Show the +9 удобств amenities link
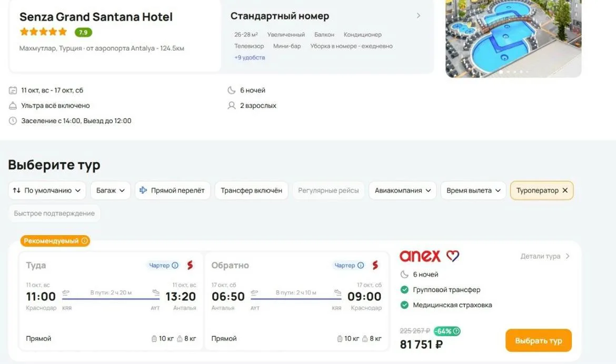The image size is (616, 364). point(250,57)
